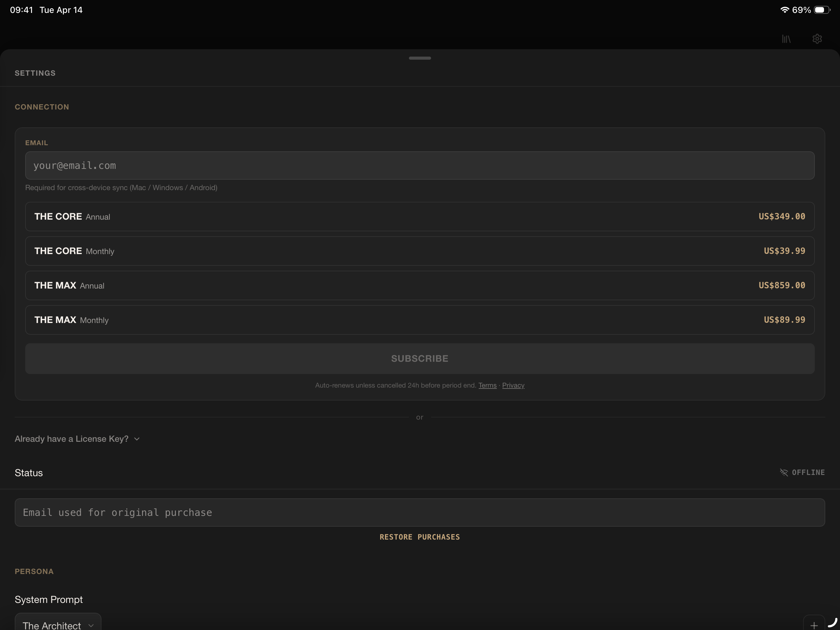Select THE CORE Monthly plan
The width and height of the screenshot is (840, 630).
(420, 251)
